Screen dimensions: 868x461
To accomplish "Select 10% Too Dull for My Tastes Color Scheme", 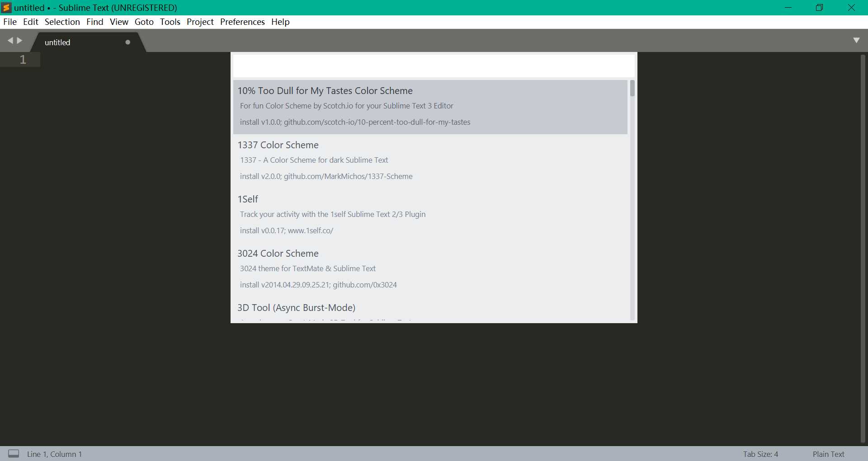I will (430, 107).
